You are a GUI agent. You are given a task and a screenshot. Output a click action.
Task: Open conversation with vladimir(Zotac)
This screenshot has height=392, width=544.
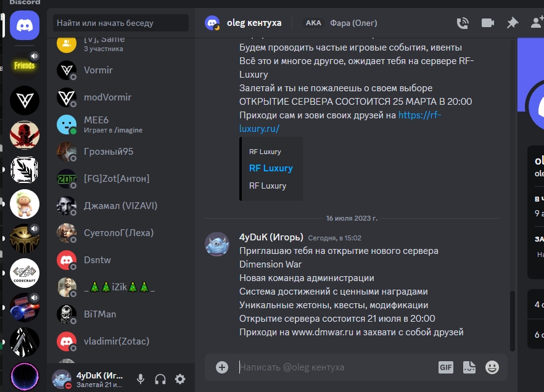point(121,341)
